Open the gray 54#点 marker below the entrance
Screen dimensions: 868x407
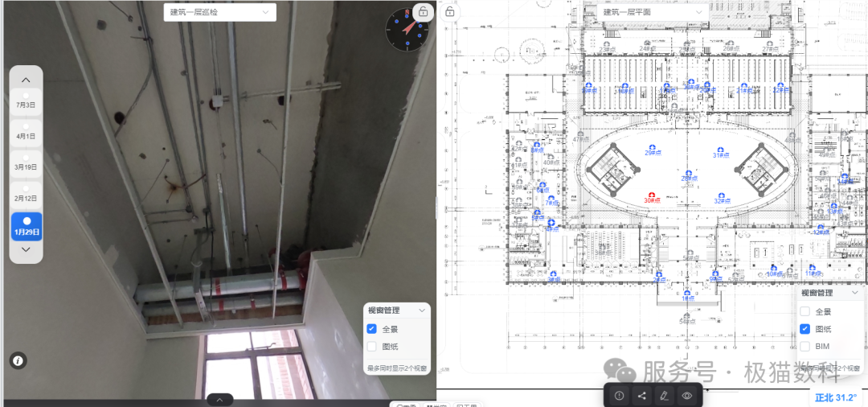(686, 319)
